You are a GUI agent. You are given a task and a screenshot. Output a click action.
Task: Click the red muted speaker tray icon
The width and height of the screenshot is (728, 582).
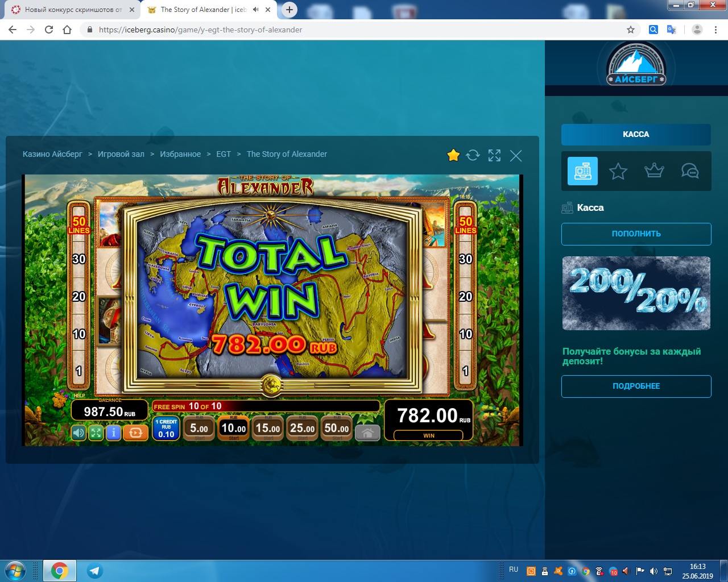(x=626, y=571)
